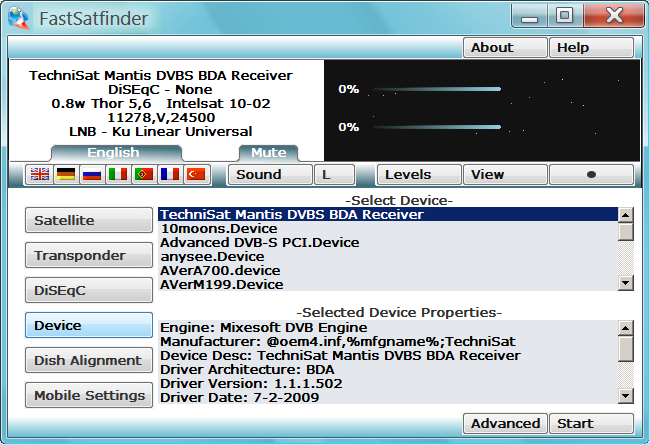Toggle the Mute tab
Viewport: 650px width, 445px height.
tap(269, 153)
